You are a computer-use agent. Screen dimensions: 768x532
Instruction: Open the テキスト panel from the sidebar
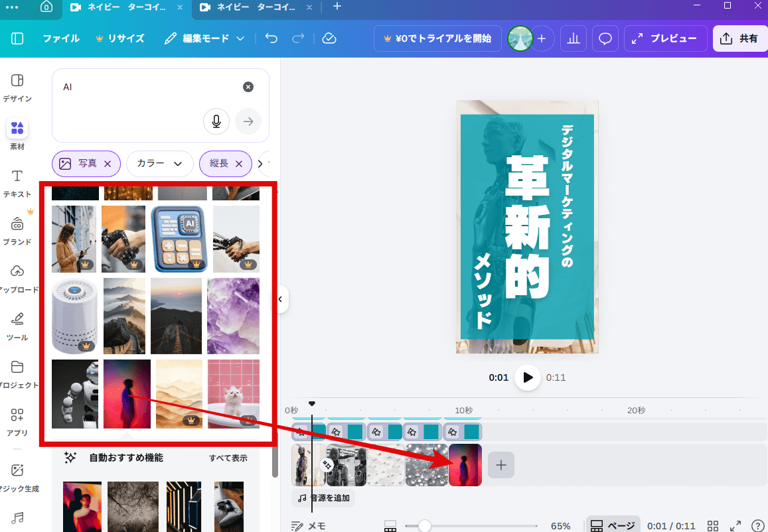click(17, 180)
